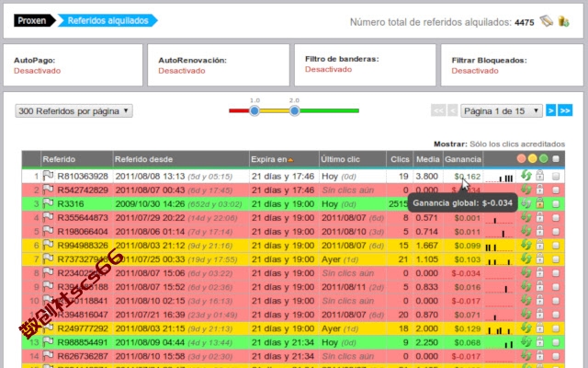Click the flag icon for R626736287
The height and width of the screenshot is (368, 588).
[48, 356]
